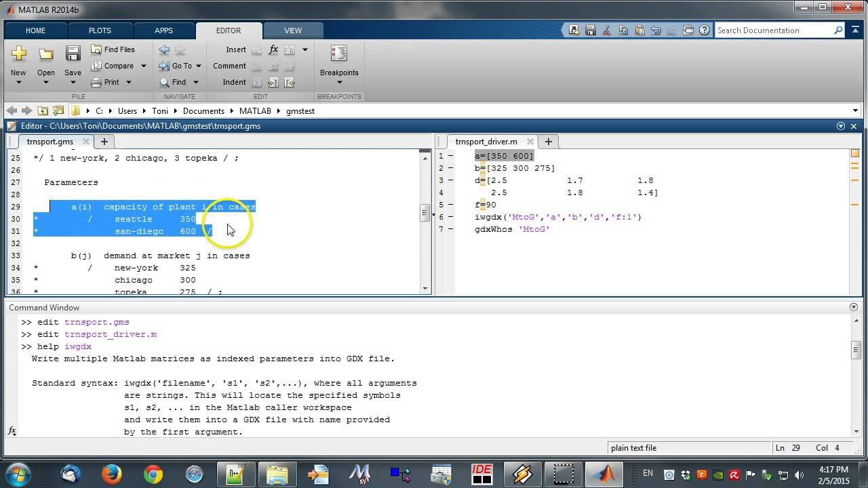Close the trnsport.gms tab
The height and width of the screenshot is (488, 868).
pos(86,142)
